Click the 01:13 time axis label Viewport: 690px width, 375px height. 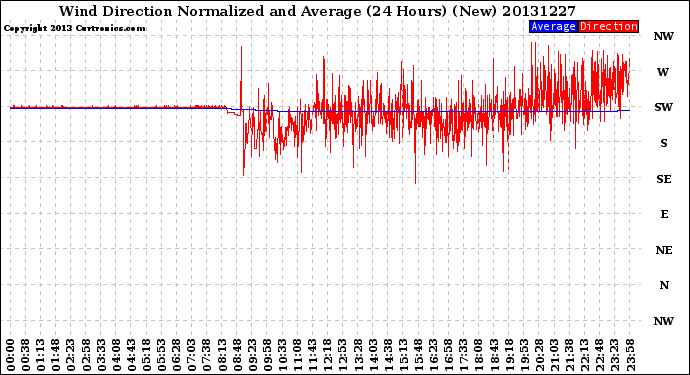coord(40,355)
